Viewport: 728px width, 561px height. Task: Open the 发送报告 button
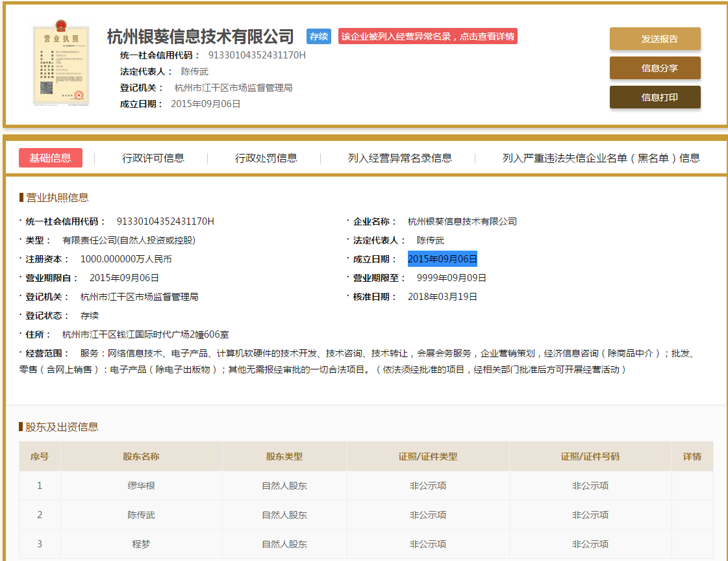click(x=654, y=39)
